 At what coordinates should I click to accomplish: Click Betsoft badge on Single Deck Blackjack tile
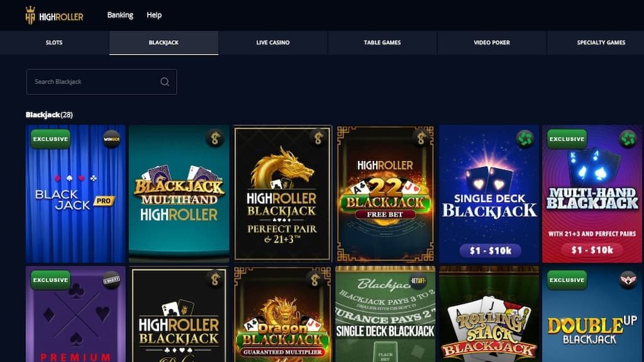click(x=418, y=281)
